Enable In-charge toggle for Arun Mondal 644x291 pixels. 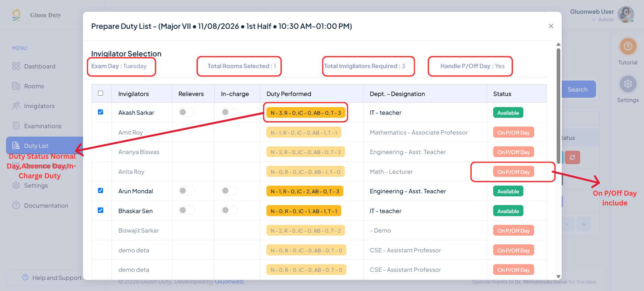(x=229, y=191)
